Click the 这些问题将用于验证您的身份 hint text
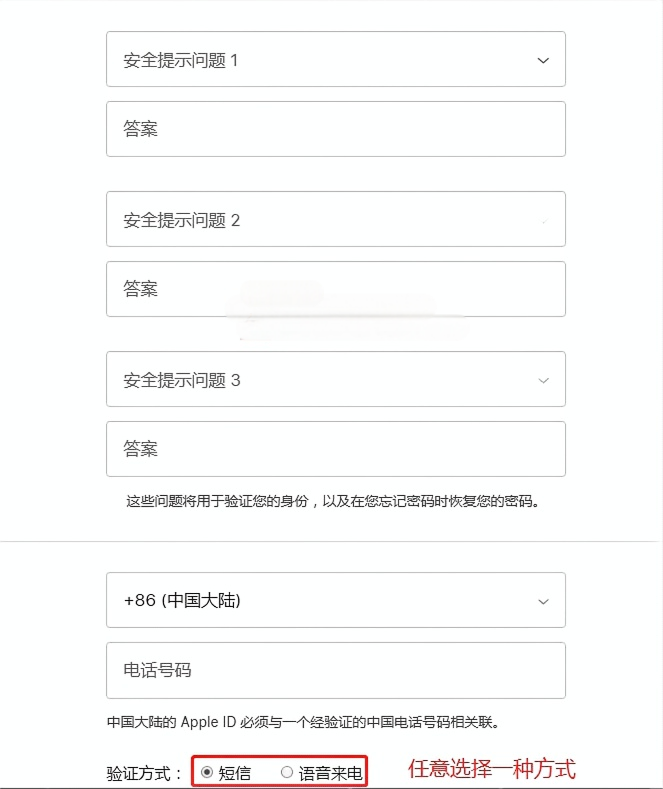Screen dimensions: 663x789 point(333,501)
